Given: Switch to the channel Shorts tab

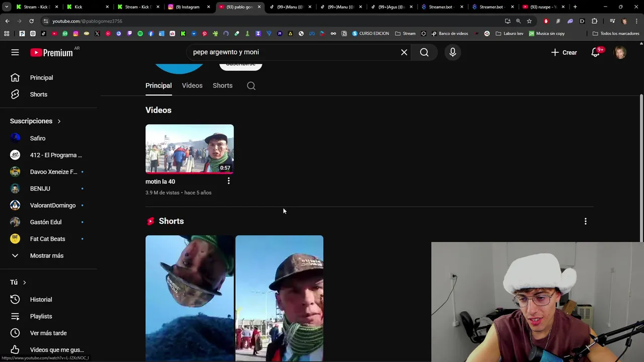Looking at the screenshot, I should click(x=222, y=85).
